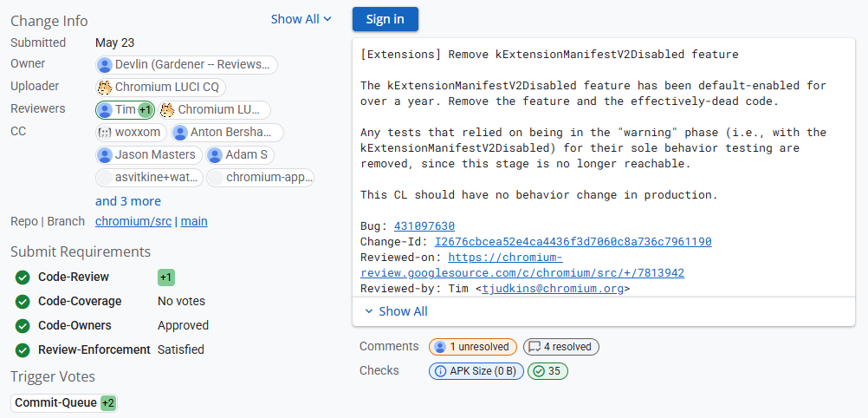Click the Code-Review green checkmark icon
This screenshot has width=868, height=418.
tap(23, 278)
